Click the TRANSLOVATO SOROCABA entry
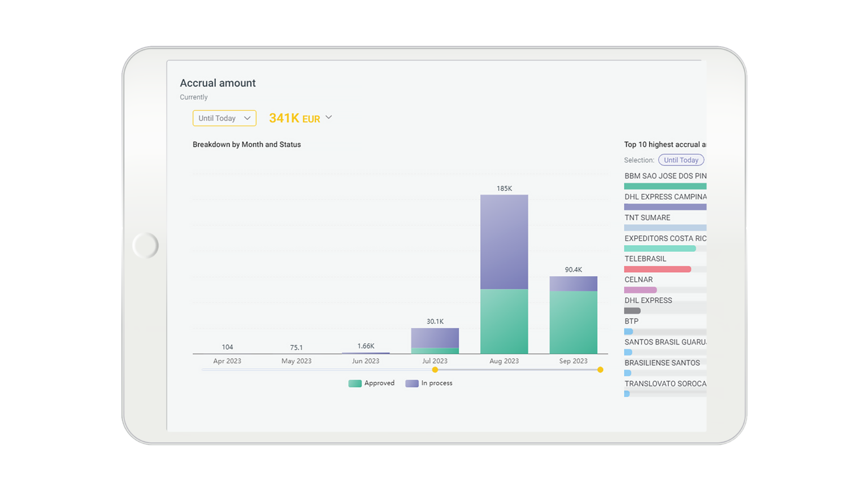 coord(666,384)
